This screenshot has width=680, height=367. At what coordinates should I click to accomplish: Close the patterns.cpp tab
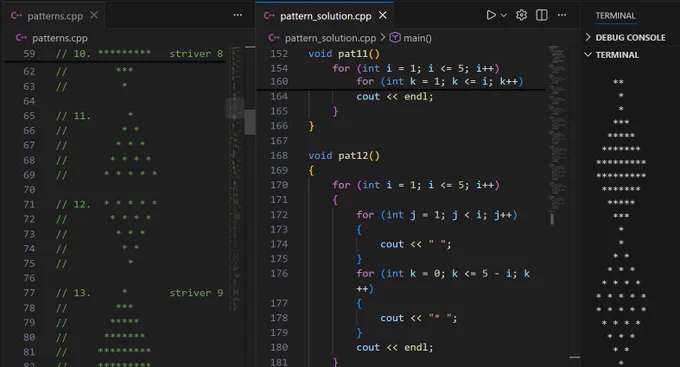(94, 16)
